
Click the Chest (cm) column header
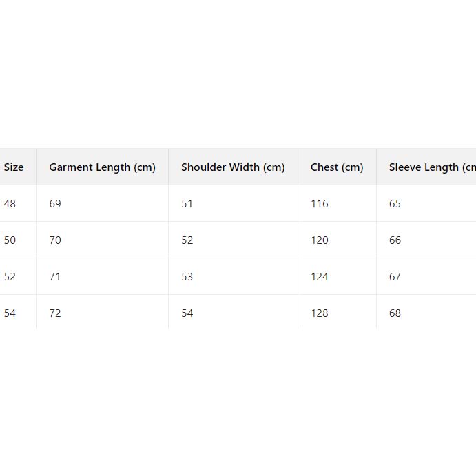tap(337, 167)
